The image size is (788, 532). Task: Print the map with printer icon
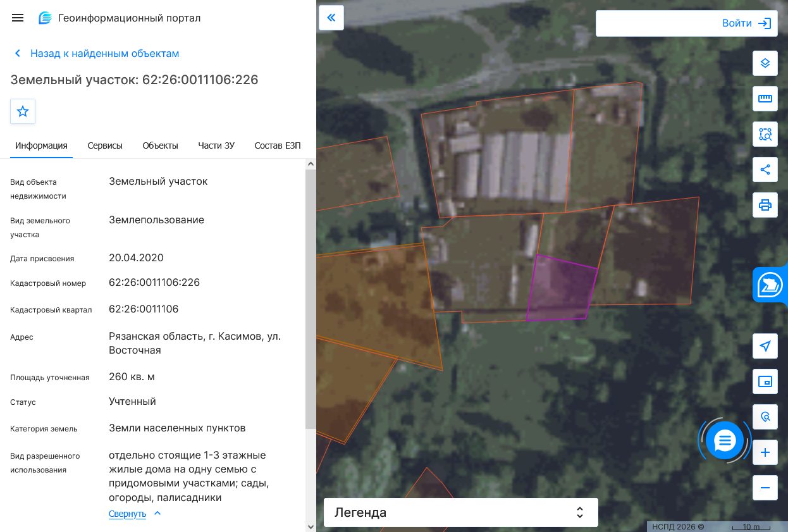pos(765,205)
